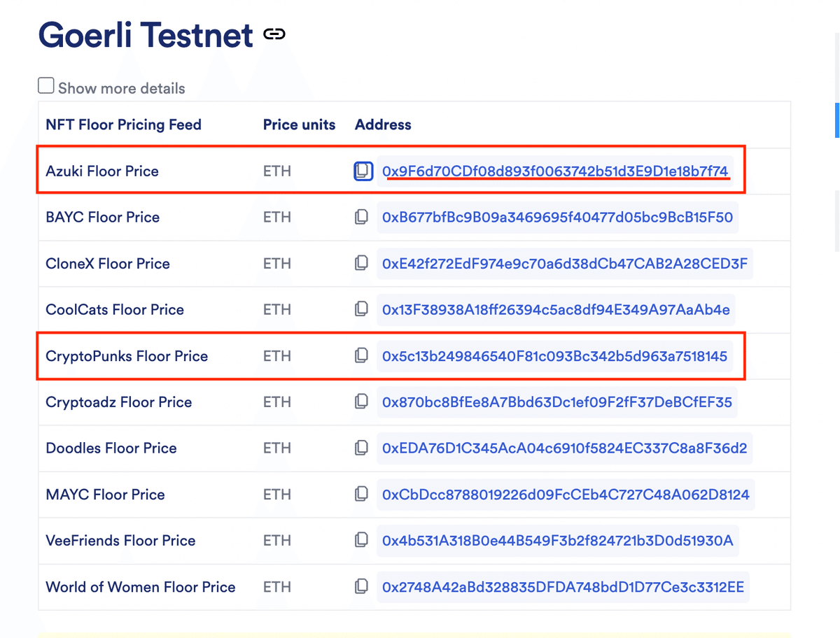Open the World of Women address 0x2748A4
The width and height of the screenshot is (840, 638).
pos(563,587)
